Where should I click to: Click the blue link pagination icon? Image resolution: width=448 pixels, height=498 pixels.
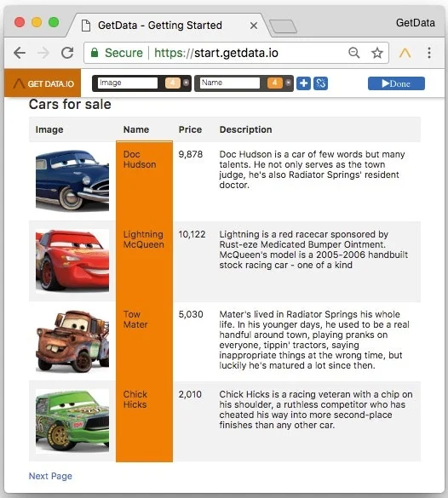coord(320,83)
